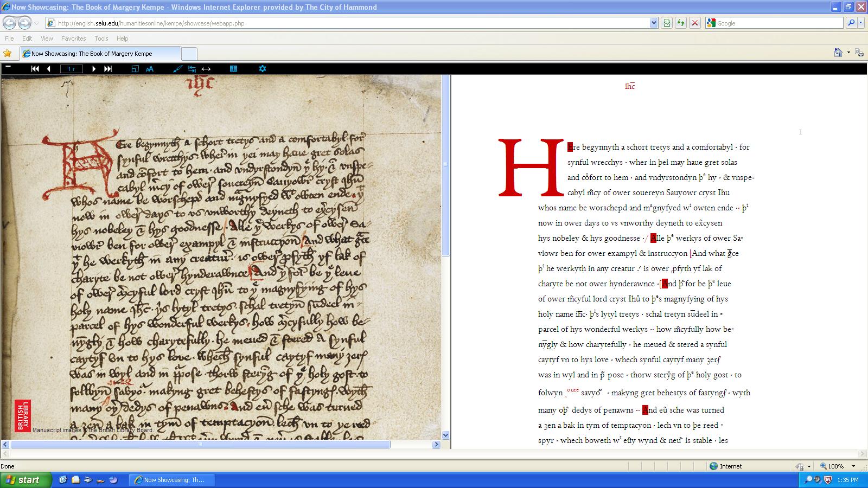Click the browser Forward button
868x488 pixels.
click(24, 23)
